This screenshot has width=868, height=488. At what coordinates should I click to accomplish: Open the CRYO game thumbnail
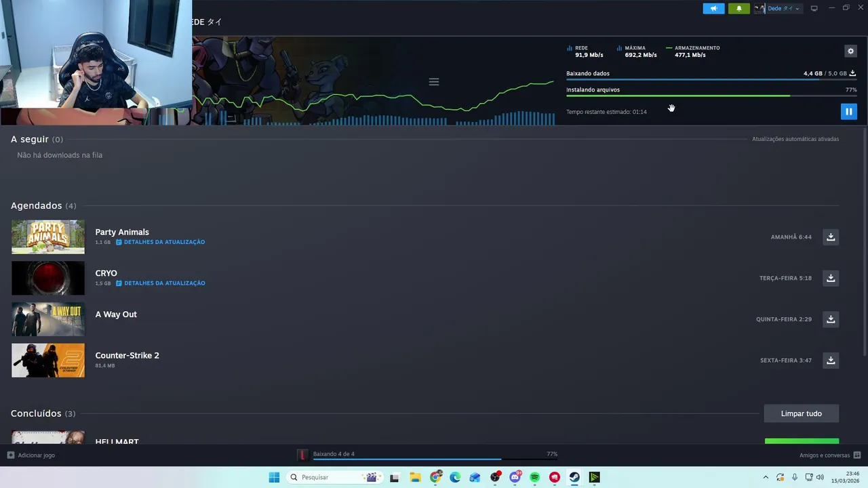48,278
